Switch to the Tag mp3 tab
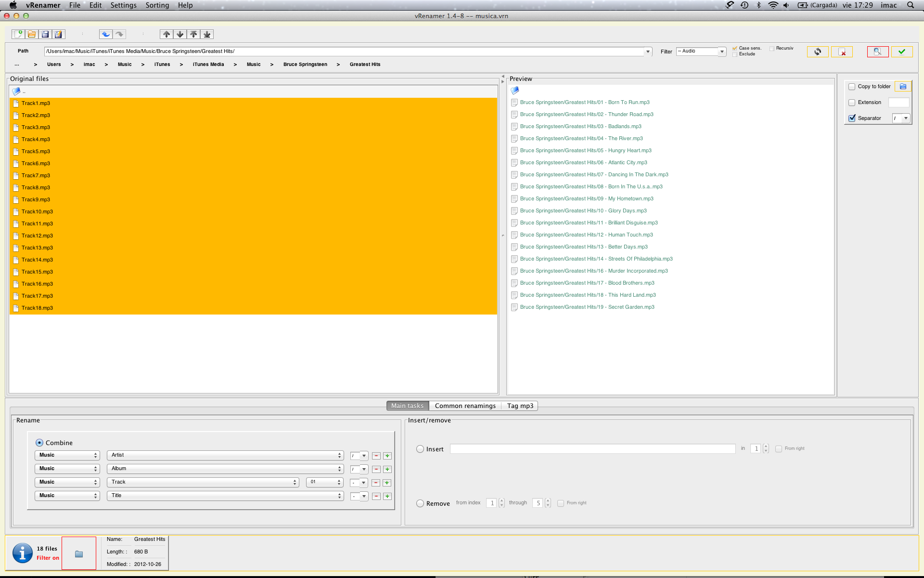This screenshot has width=924, height=578. pyautogui.click(x=520, y=406)
